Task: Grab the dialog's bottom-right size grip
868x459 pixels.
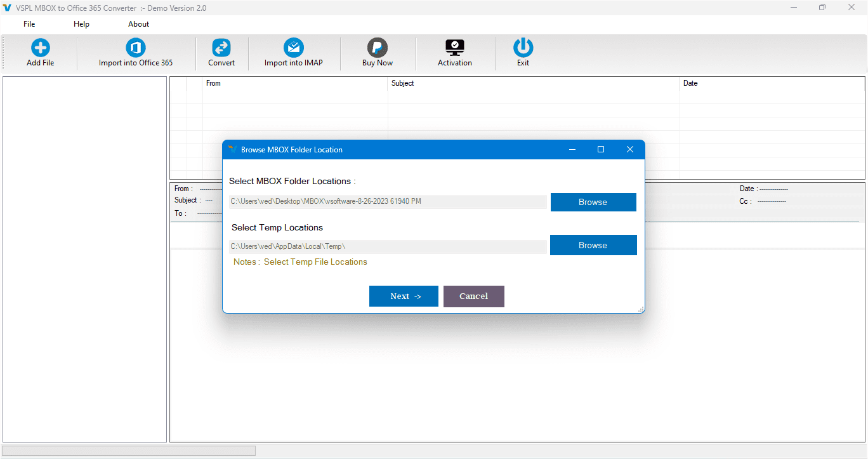Action: tap(641, 309)
